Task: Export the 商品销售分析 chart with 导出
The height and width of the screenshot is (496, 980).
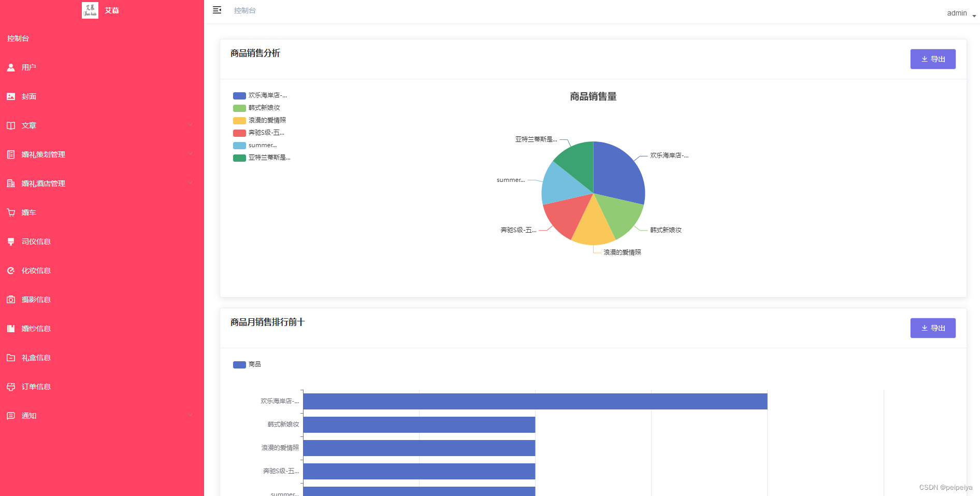Action: point(933,59)
